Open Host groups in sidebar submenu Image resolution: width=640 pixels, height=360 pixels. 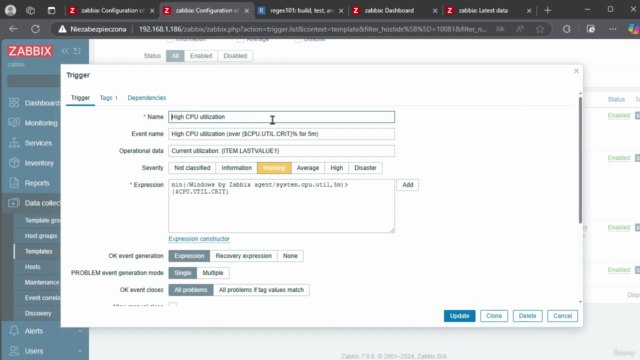41,236
